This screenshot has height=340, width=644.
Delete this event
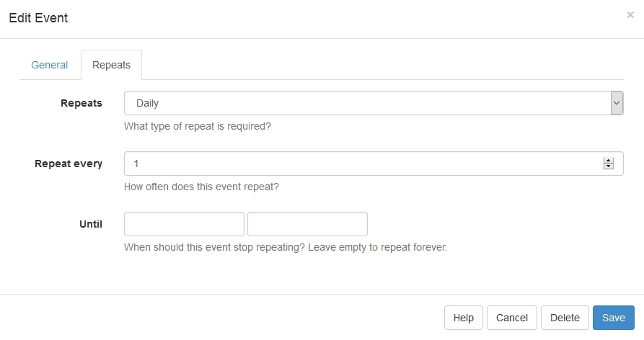(x=565, y=318)
